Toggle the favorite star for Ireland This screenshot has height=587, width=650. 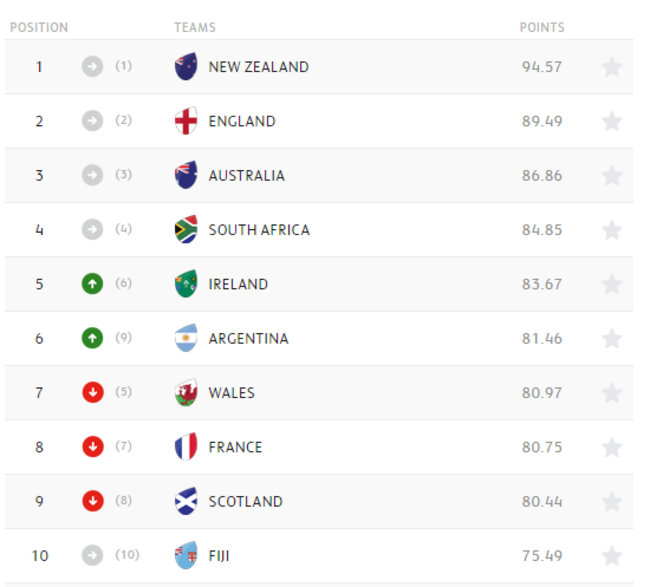(612, 284)
